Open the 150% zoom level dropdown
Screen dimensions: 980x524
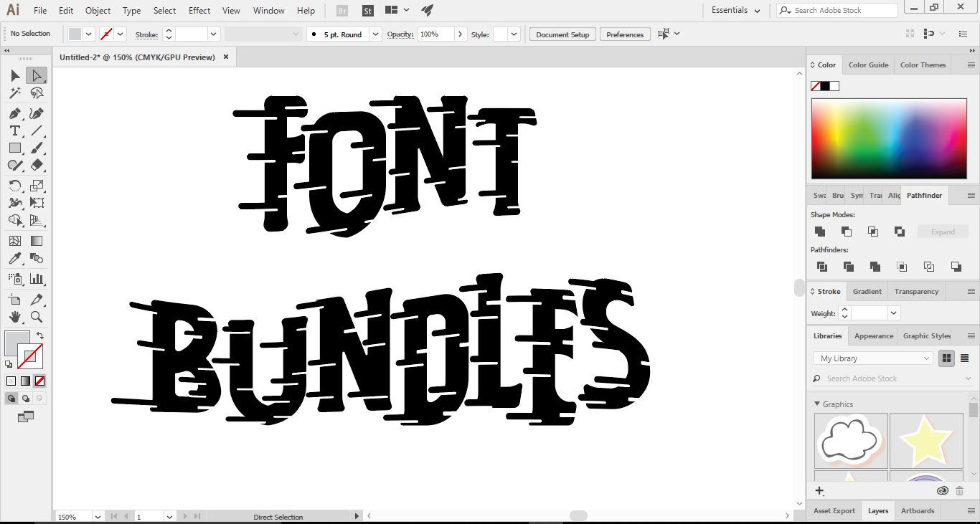pos(97,516)
